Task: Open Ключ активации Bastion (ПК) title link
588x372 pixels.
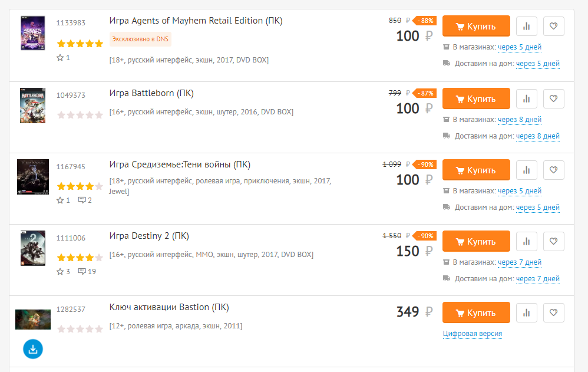Action: (169, 307)
